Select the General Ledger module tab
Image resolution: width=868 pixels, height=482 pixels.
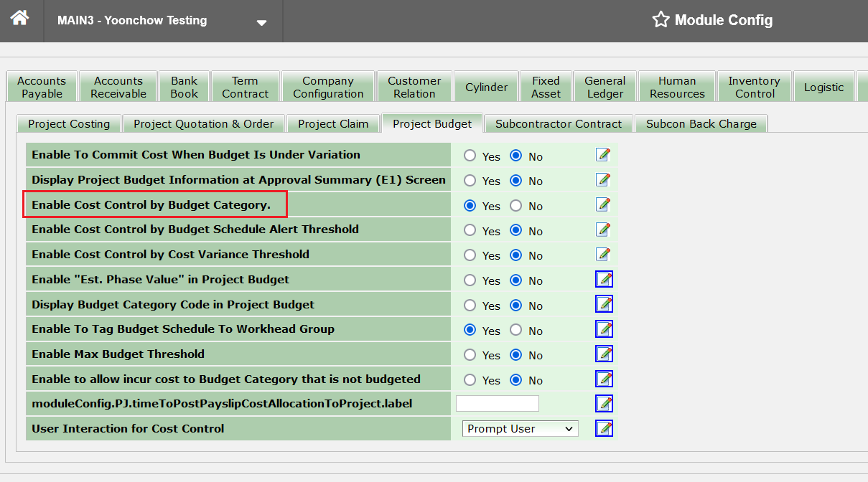click(605, 86)
